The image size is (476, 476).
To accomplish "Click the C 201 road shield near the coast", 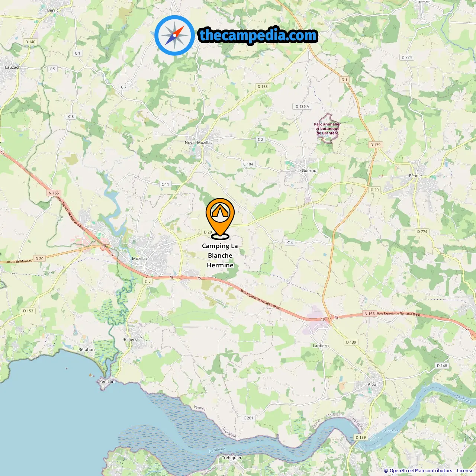I will click(248, 418).
